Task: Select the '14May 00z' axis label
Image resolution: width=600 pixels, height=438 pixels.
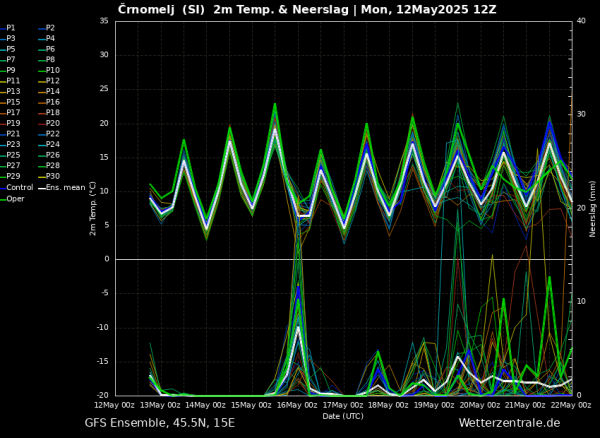Action: pos(206,405)
